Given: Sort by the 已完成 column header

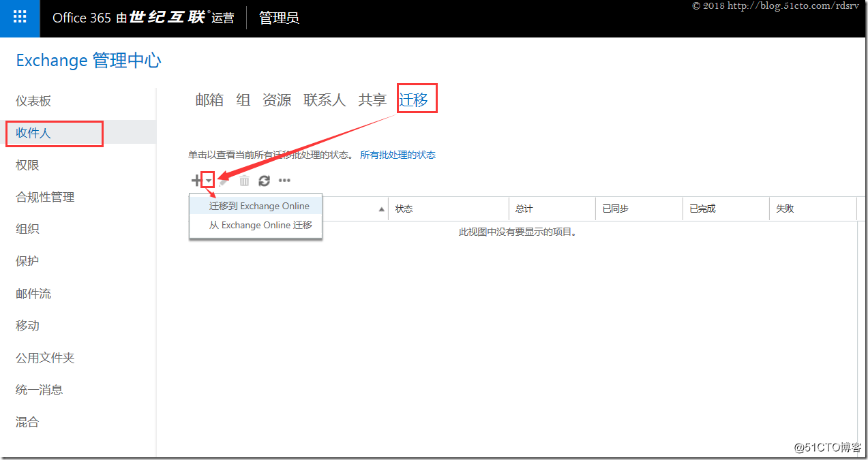Looking at the screenshot, I should [725, 209].
